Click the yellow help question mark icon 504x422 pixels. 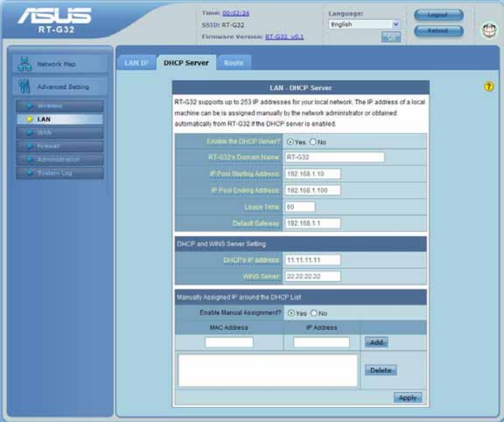[489, 87]
